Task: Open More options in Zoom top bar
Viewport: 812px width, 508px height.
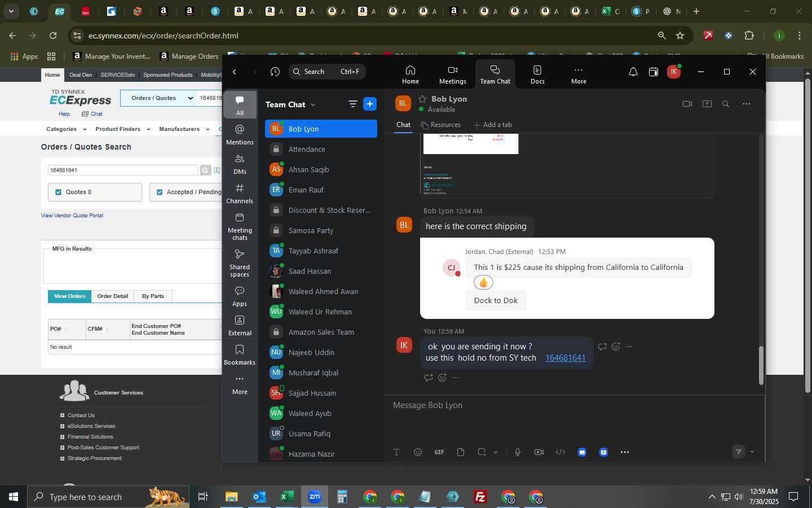Action: [x=579, y=75]
